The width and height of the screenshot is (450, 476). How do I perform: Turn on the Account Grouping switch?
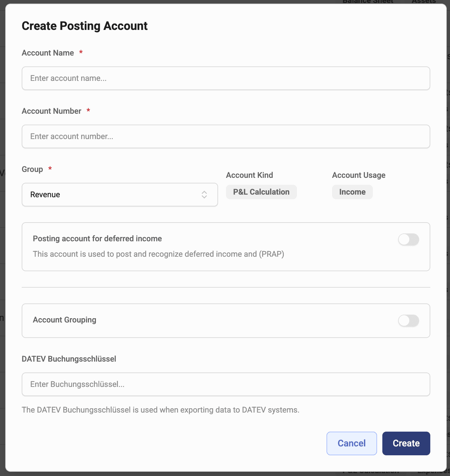408,321
